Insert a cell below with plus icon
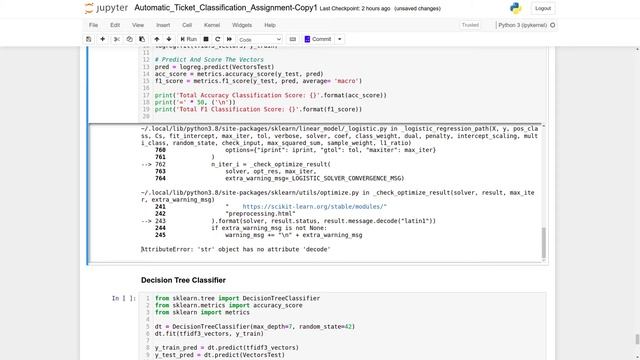Screen dimensions: 640x360 [x=102, y=39]
